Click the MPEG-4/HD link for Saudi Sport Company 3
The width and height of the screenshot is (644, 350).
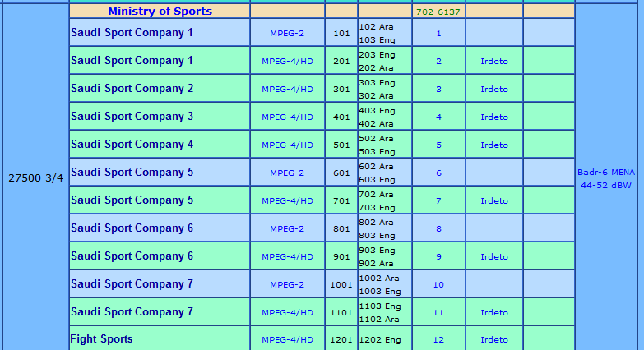click(x=287, y=117)
